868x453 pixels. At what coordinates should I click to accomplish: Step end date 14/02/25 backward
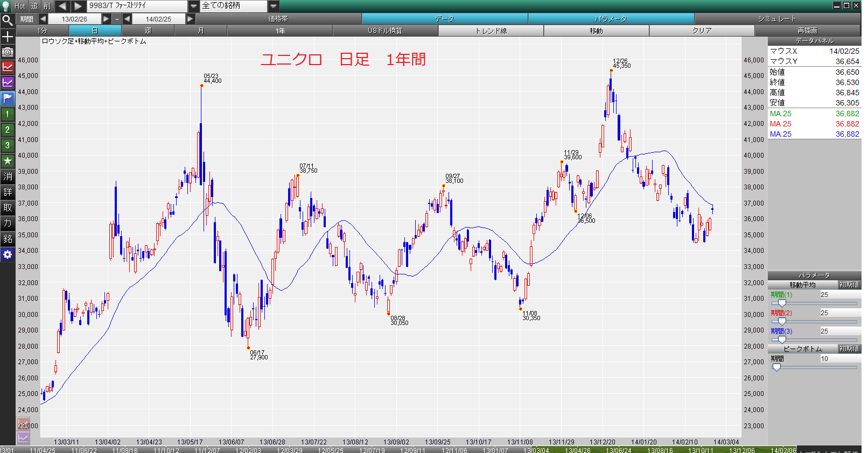tap(127, 19)
